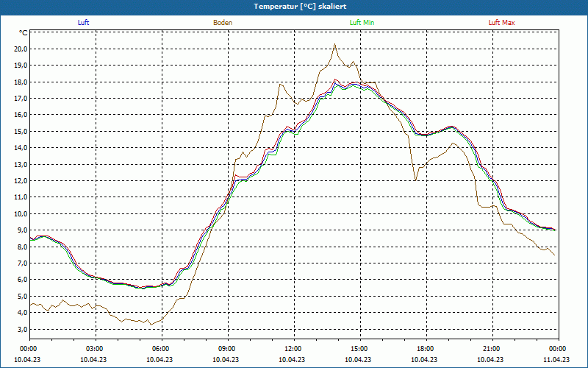The height and width of the screenshot is (368, 588).
Task: Click the 15:00 time label
Action: 359,349
